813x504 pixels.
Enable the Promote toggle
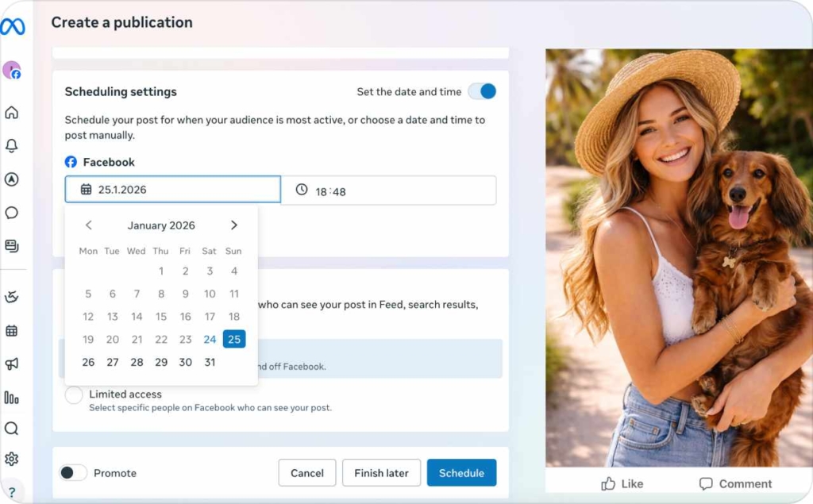click(73, 472)
